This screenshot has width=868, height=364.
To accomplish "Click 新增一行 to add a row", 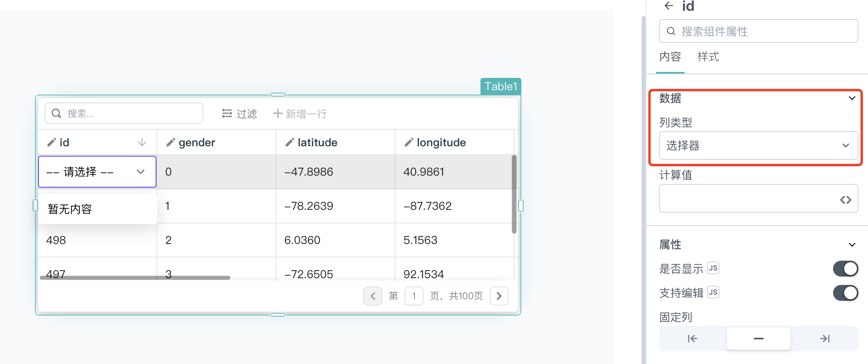I will pyautogui.click(x=300, y=114).
